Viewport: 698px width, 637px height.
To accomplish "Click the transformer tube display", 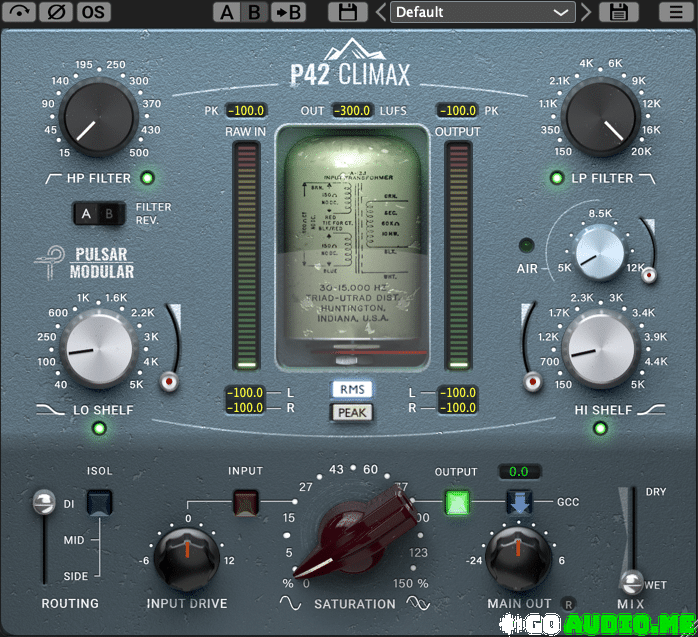I will 352,247.
